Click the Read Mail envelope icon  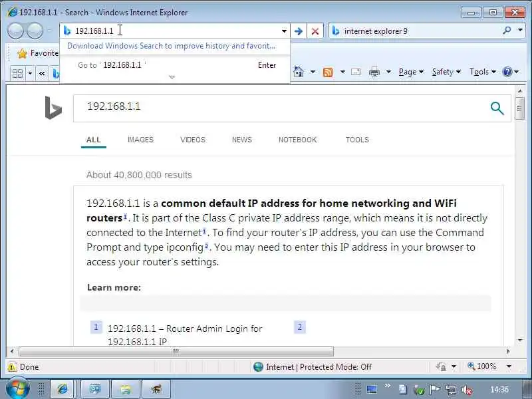[356, 72]
